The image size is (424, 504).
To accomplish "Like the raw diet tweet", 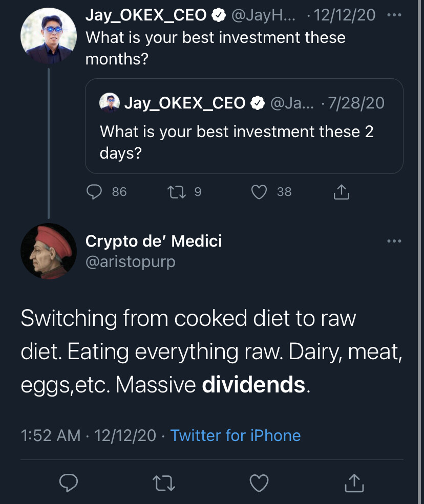I will coord(259,482).
